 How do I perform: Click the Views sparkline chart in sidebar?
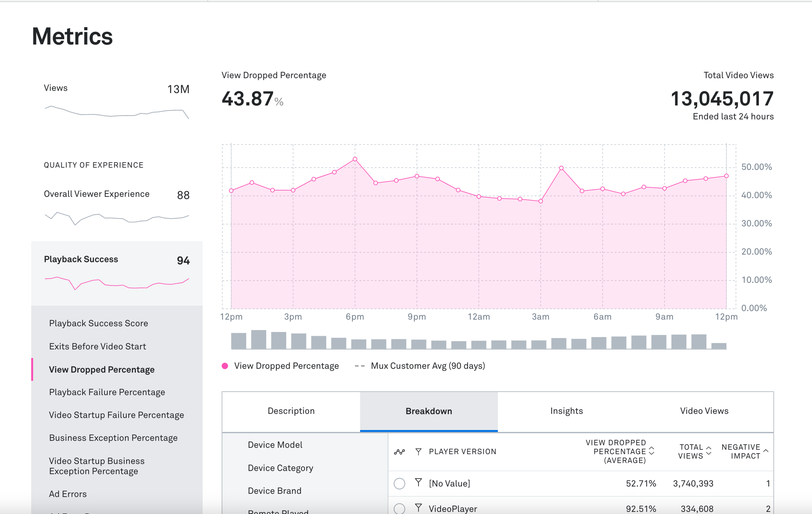[x=117, y=112]
